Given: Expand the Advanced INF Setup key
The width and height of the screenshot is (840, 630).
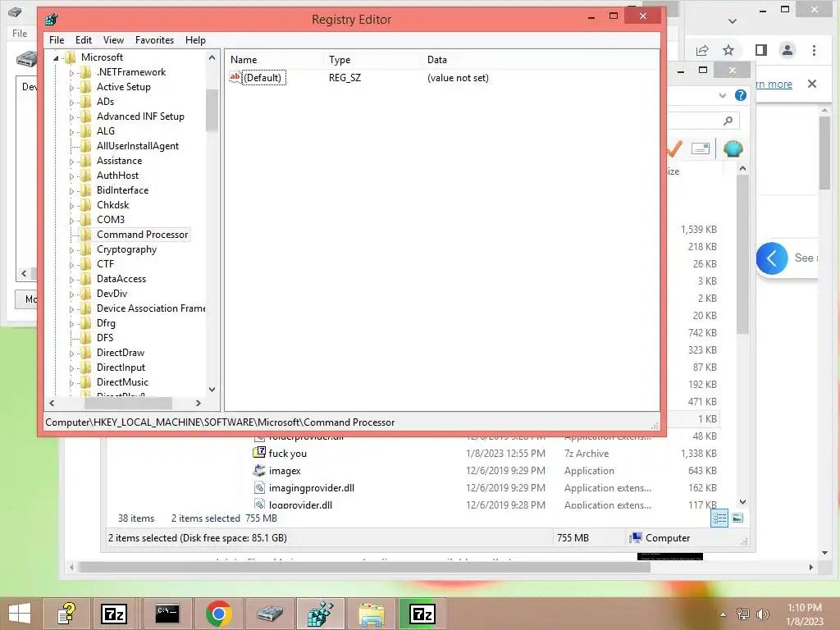Looking at the screenshot, I should [71, 116].
